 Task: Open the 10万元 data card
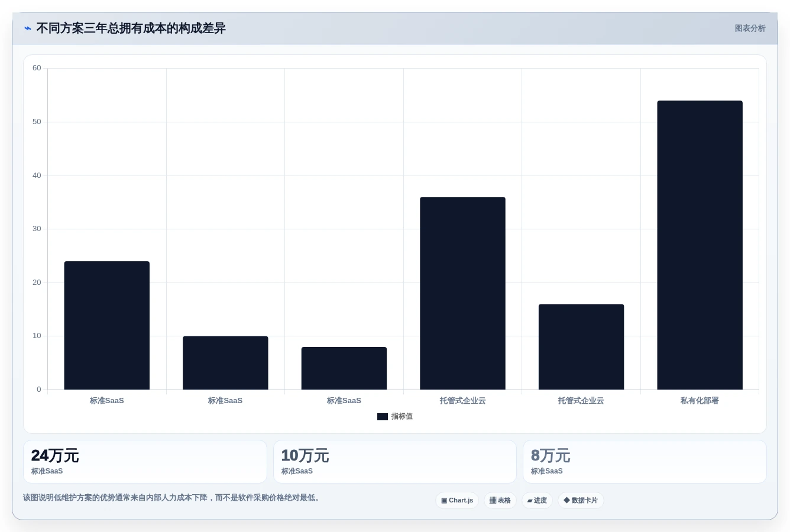pos(395,462)
